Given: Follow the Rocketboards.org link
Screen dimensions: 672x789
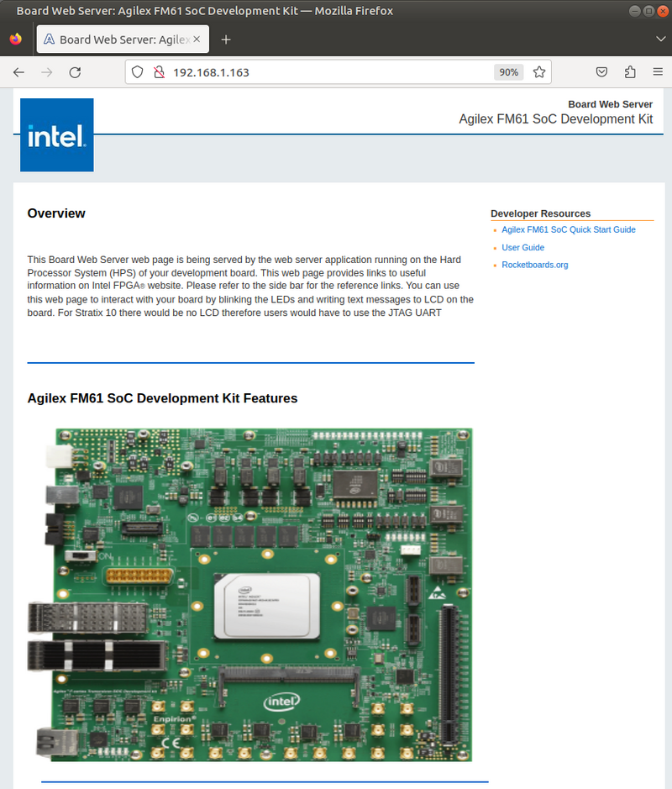Looking at the screenshot, I should [x=535, y=266].
